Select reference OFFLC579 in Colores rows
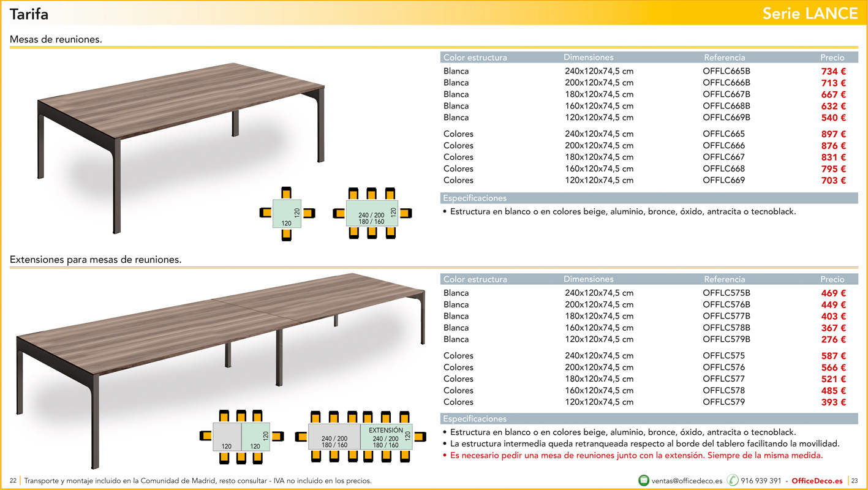 pyautogui.click(x=724, y=402)
